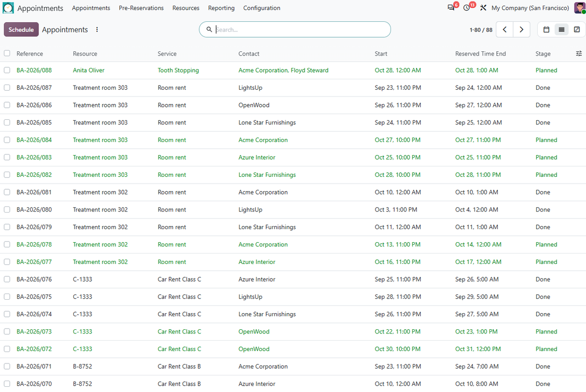Click B-8752 resource in row BA-2026/071
Viewport: 586px width, 392px height.
click(x=82, y=367)
